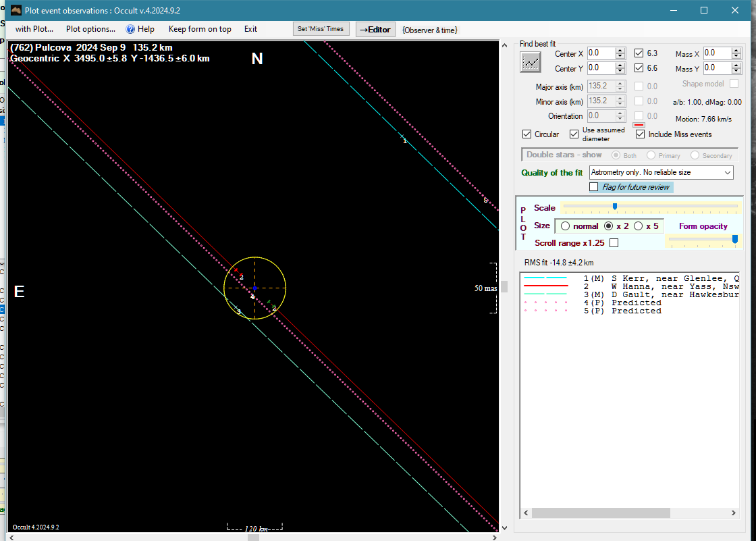Image resolution: width=756 pixels, height=547 pixels.
Task: Click plot vertical scrollbar down arrow
Action: (504, 527)
